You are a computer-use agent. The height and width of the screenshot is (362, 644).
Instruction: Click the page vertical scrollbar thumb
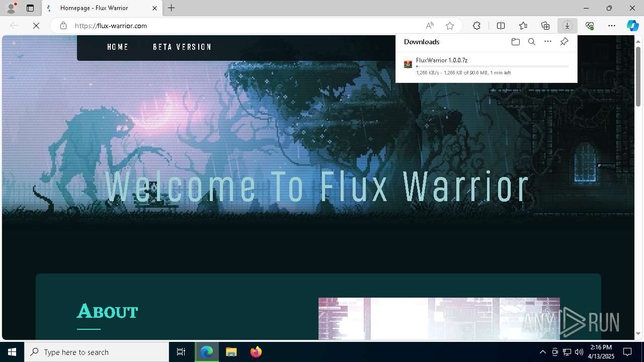(638, 75)
